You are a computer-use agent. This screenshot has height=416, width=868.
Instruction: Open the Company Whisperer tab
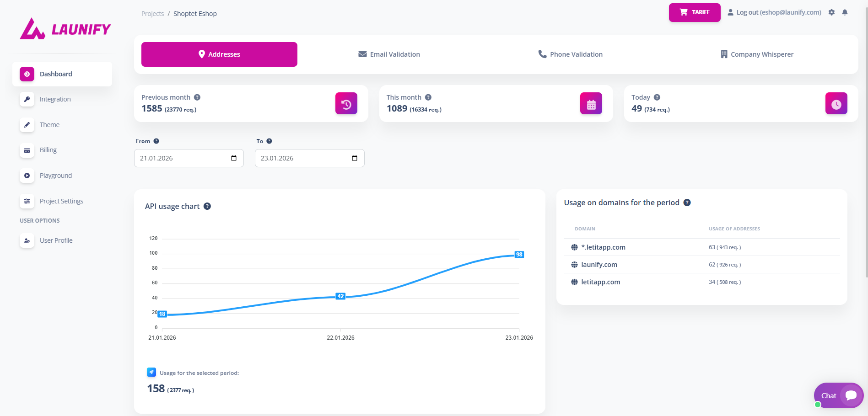[x=757, y=54]
